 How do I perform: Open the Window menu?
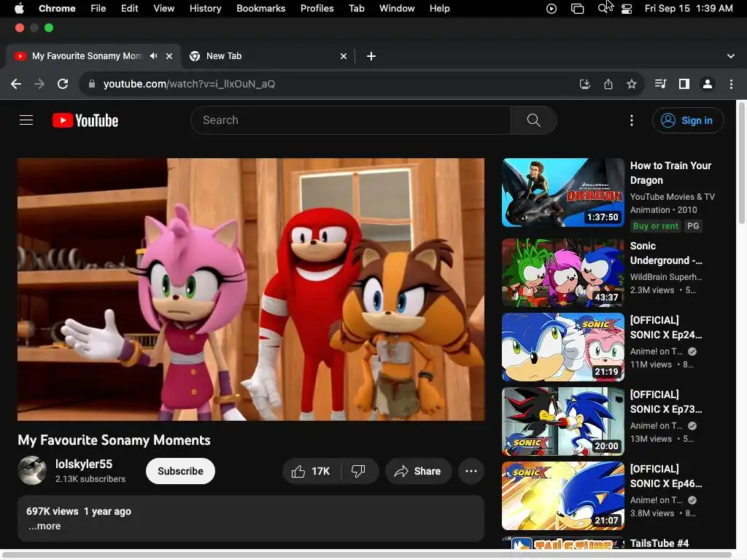[397, 9]
